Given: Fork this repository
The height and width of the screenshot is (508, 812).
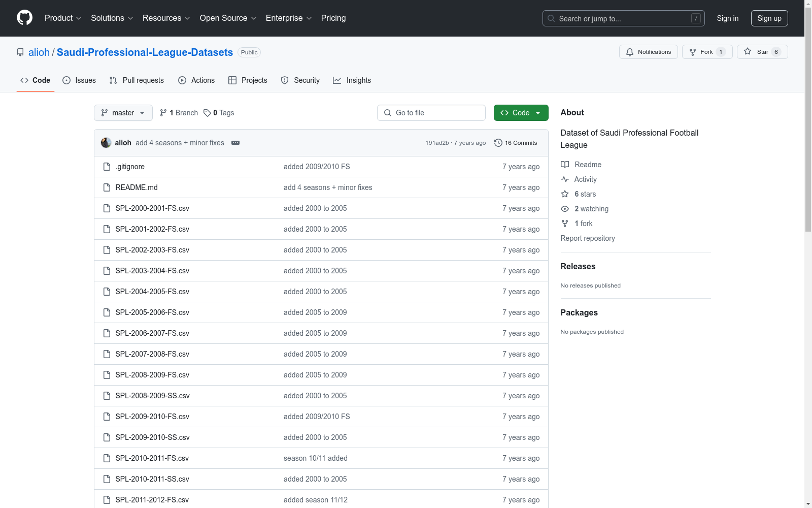Looking at the screenshot, I should pyautogui.click(x=707, y=52).
